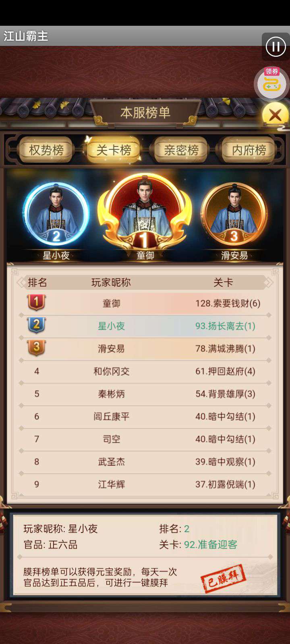Click the red rank 1 badge icon
The width and height of the screenshot is (290, 644).
(x=36, y=302)
